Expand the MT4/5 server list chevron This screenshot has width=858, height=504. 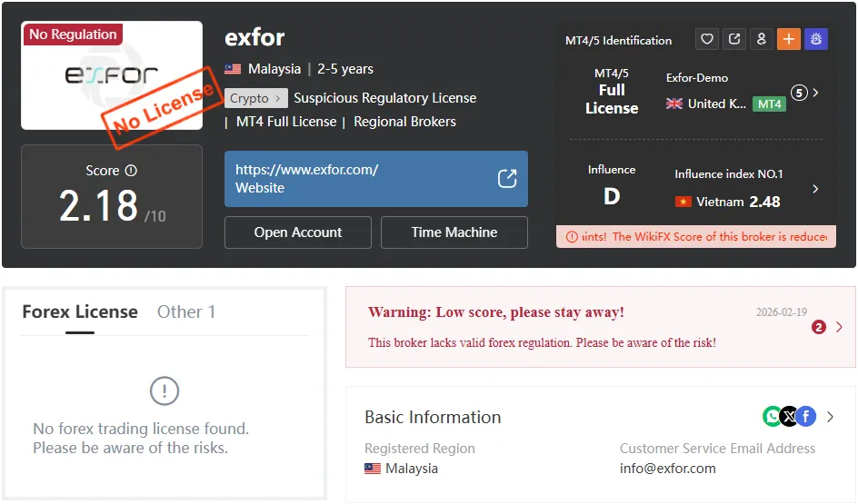point(816,93)
